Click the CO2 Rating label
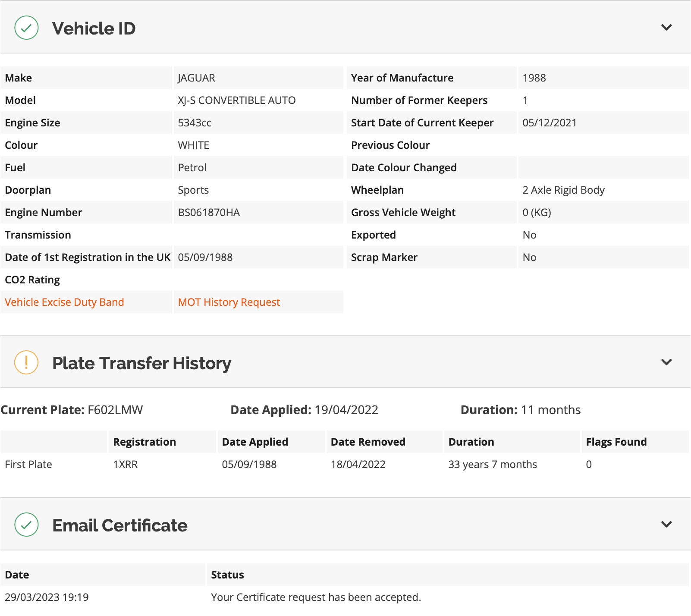The image size is (691, 616). pos(32,280)
